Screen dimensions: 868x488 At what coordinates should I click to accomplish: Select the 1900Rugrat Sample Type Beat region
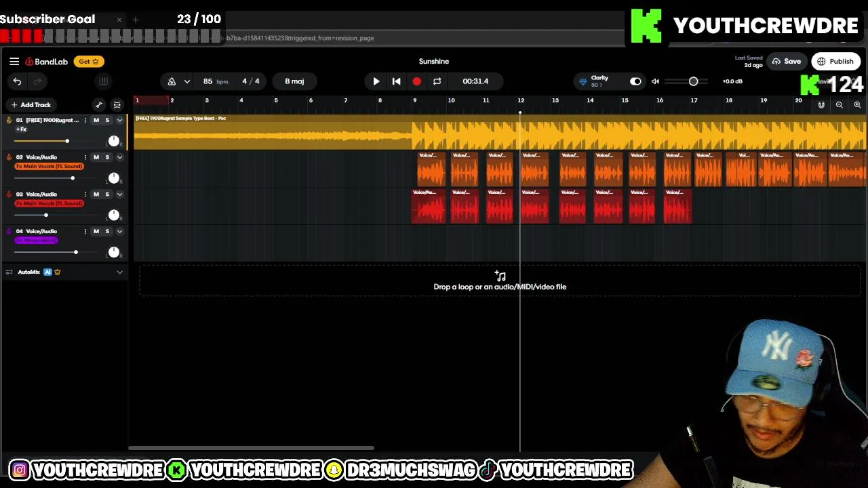point(500,132)
